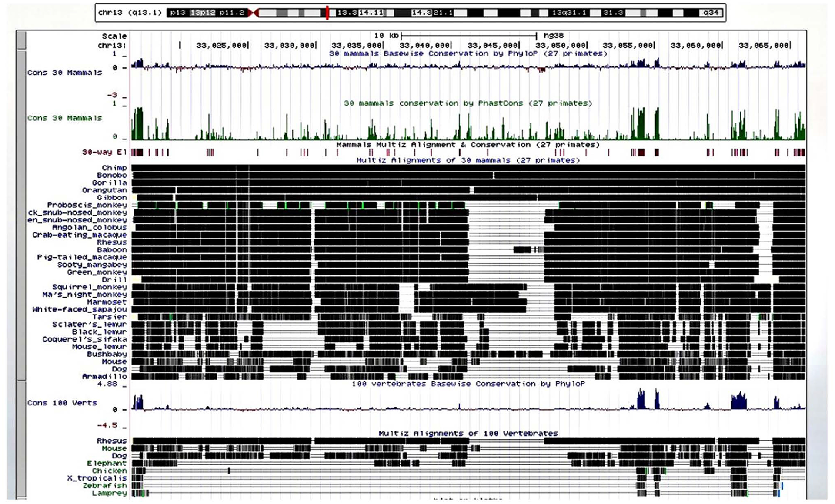Click the 10 kb scale bar
The width and height of the screenshot is (835, 504).
tap(469, 36)
